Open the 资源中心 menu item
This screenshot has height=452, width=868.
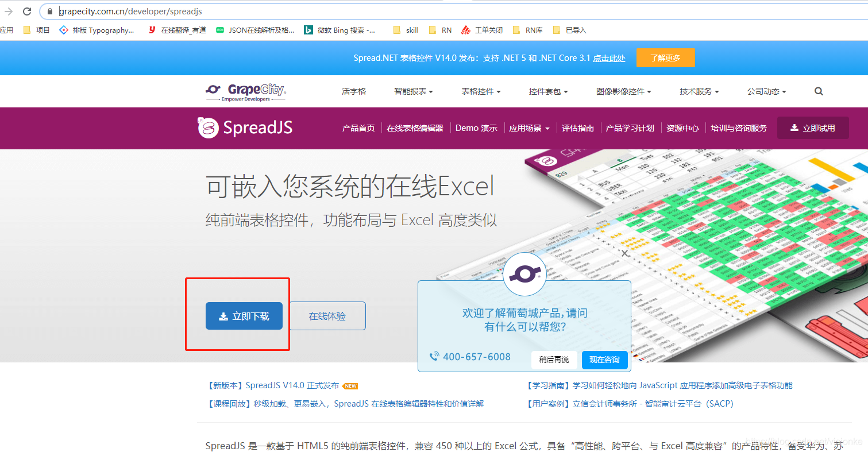pyautogui.click(x=682, y=128)
